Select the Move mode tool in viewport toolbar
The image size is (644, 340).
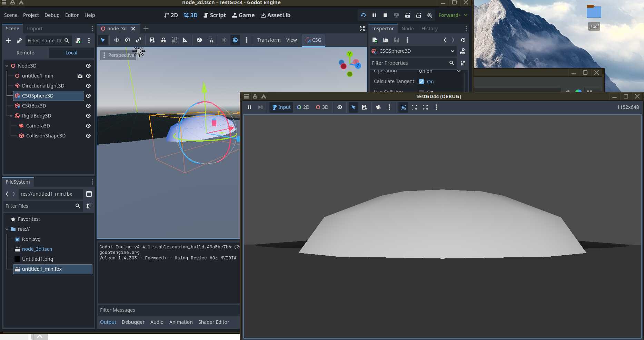[117, 40]
